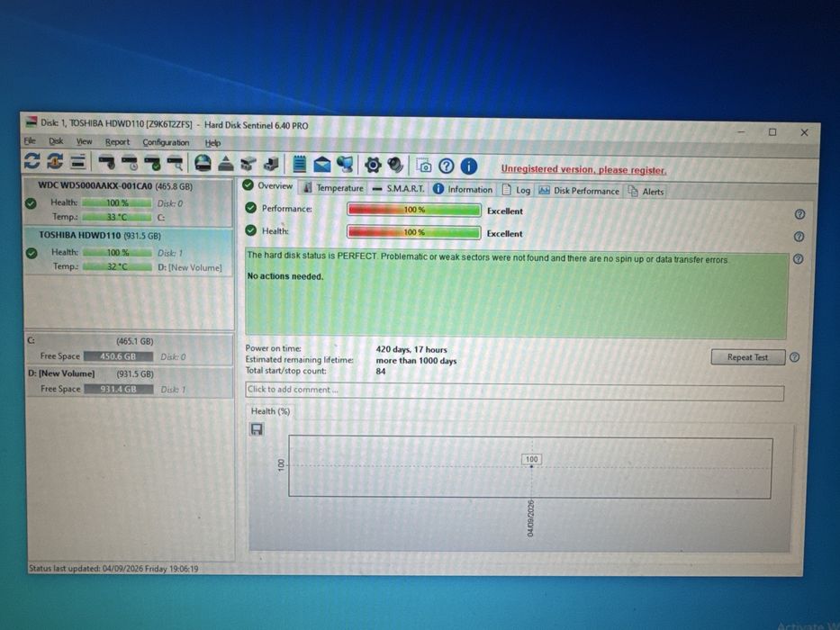This screenshot has width=840, height=630.
Task: Click the dark blocks icon beside notepad
Action: (271, 164)
